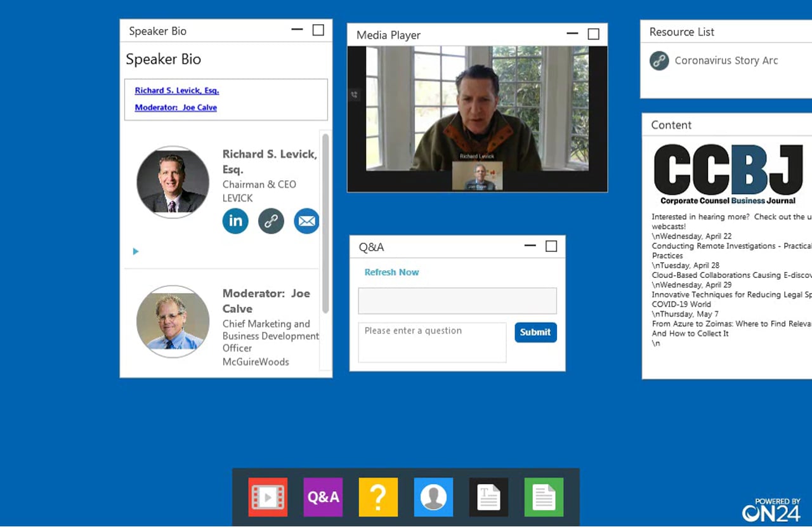Maximize the Q&A window
812x528 pixels.
pyautogui.click(x=551, y=246)
